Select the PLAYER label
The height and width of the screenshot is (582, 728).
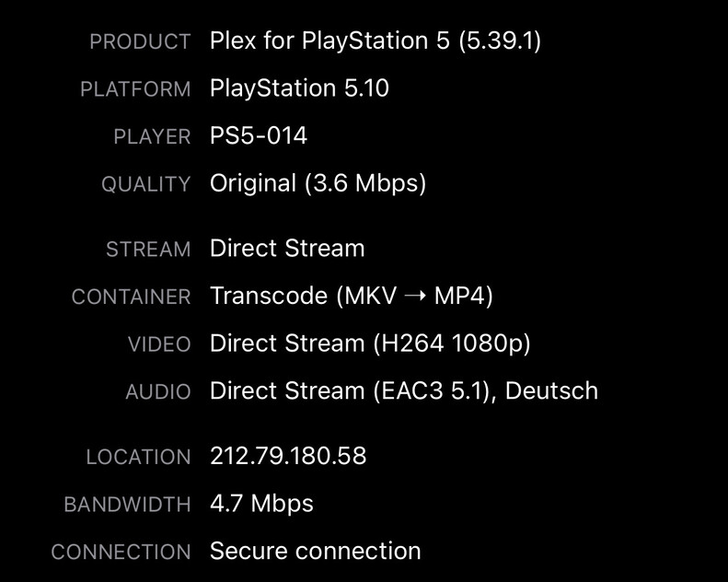coord(152,137)
